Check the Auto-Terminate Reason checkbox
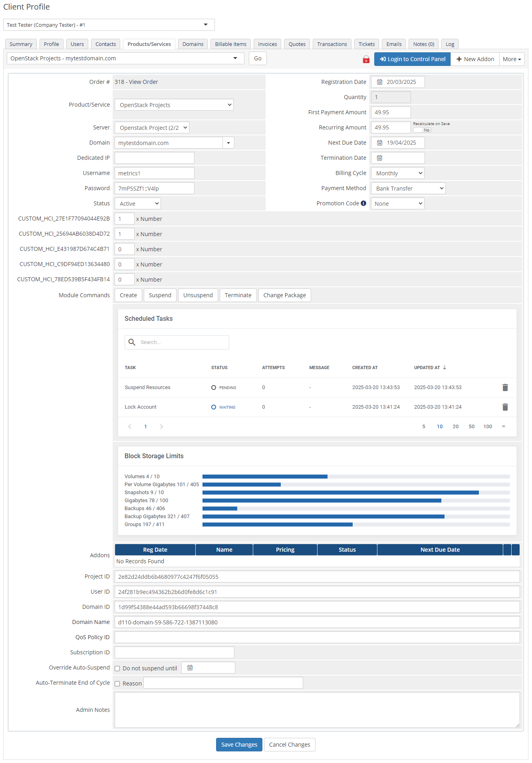The image size is (532, 763). click(117, 684)
